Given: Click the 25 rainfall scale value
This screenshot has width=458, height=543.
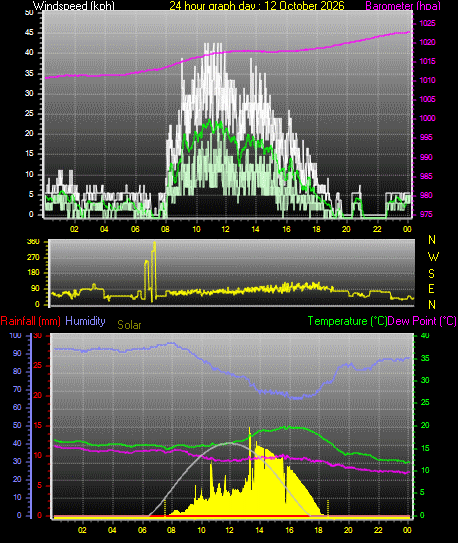Looking at the screenshot, I should [x=38, y=366].
